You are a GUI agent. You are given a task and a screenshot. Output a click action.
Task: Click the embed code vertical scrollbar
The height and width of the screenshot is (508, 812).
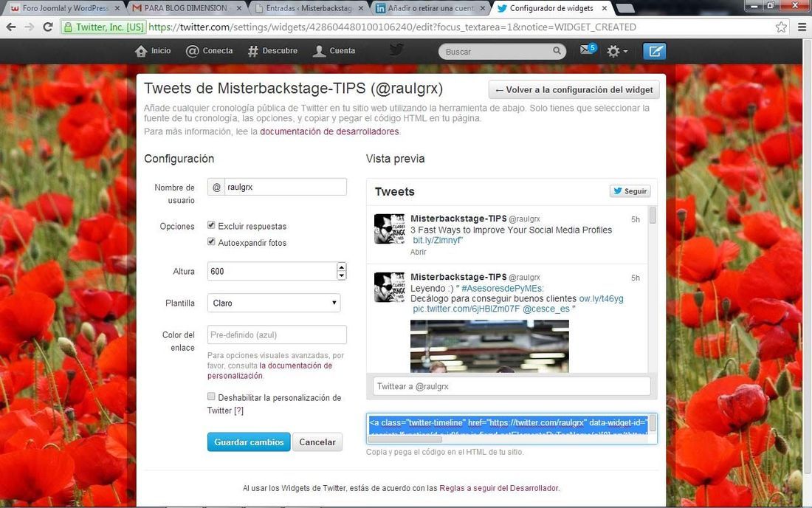pos(653,424)
